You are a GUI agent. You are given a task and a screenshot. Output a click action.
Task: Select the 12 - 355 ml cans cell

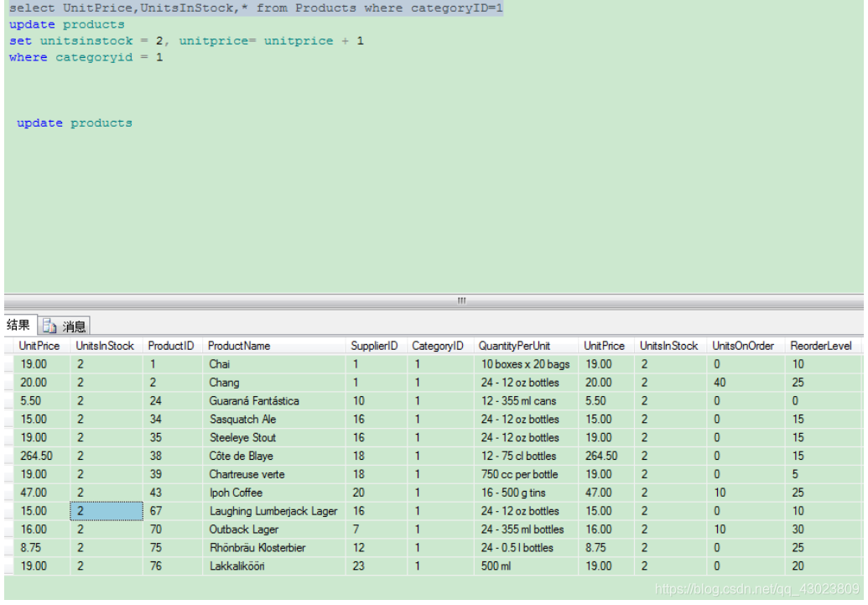(x=526, y=400)
